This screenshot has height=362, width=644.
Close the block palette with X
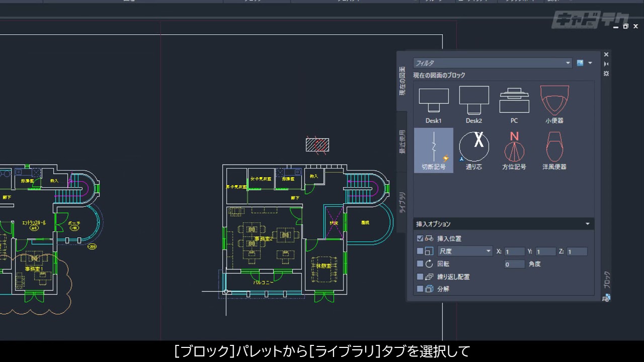pos(606,54)
